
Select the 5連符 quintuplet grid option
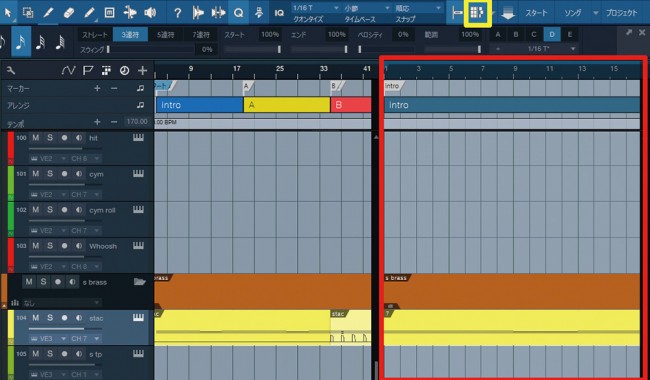[x=165, y=35]
